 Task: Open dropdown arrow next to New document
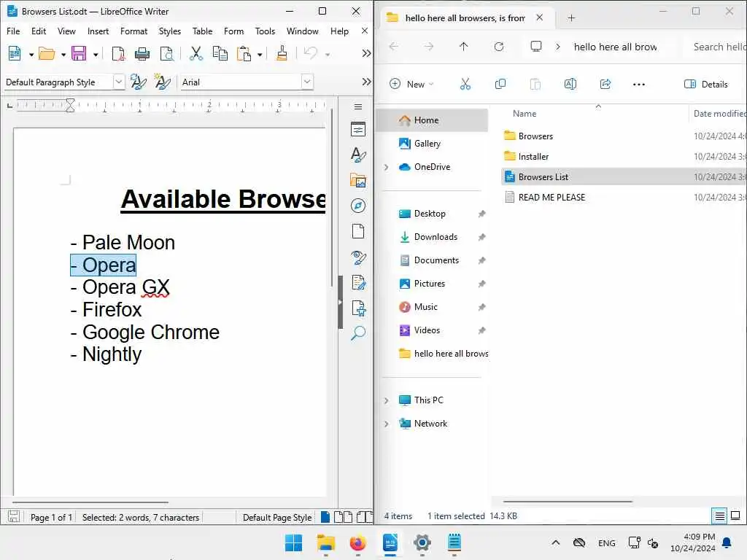point(31,55)
